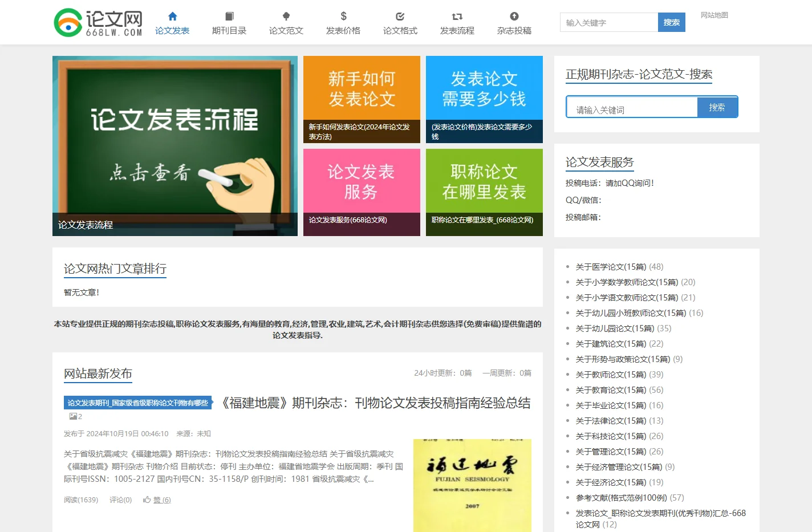Focus the header 输入关键字 search field

point(609,22)
